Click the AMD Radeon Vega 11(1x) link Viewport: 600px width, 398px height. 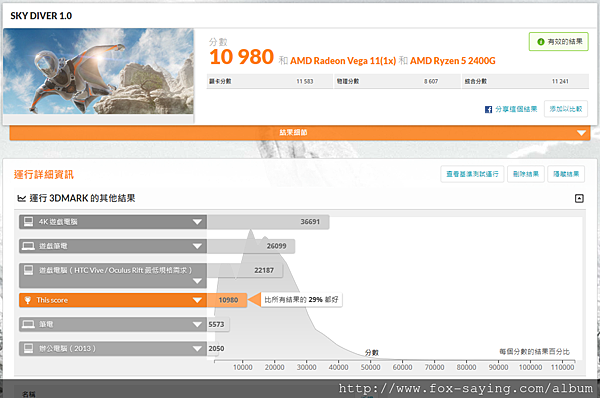coord(343,61)
